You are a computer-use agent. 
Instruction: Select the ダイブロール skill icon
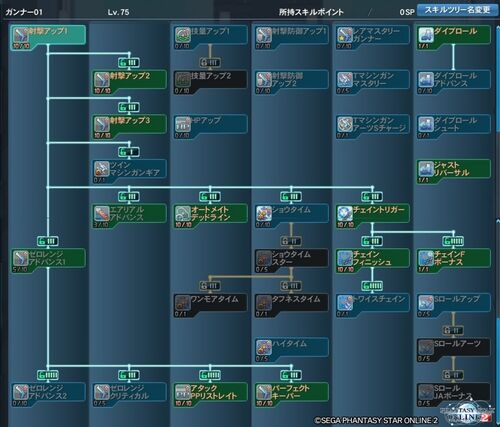point(426,35)
